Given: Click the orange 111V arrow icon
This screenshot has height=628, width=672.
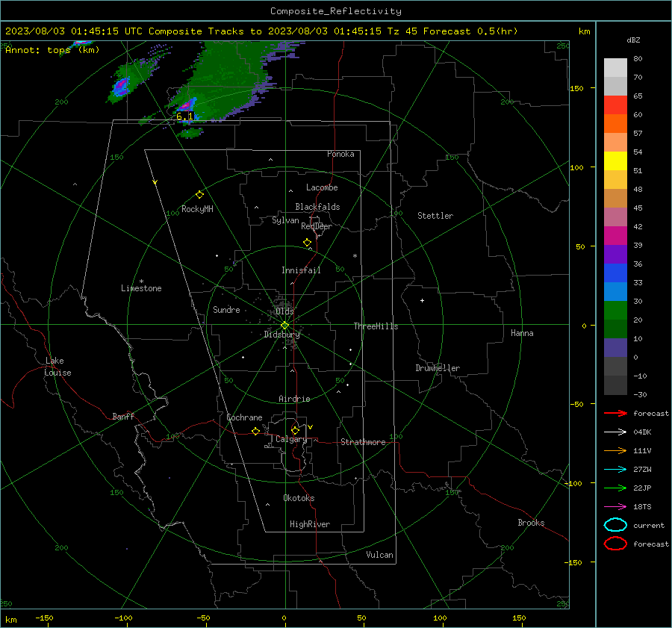Looking at the screenshot, I should 615,450.
